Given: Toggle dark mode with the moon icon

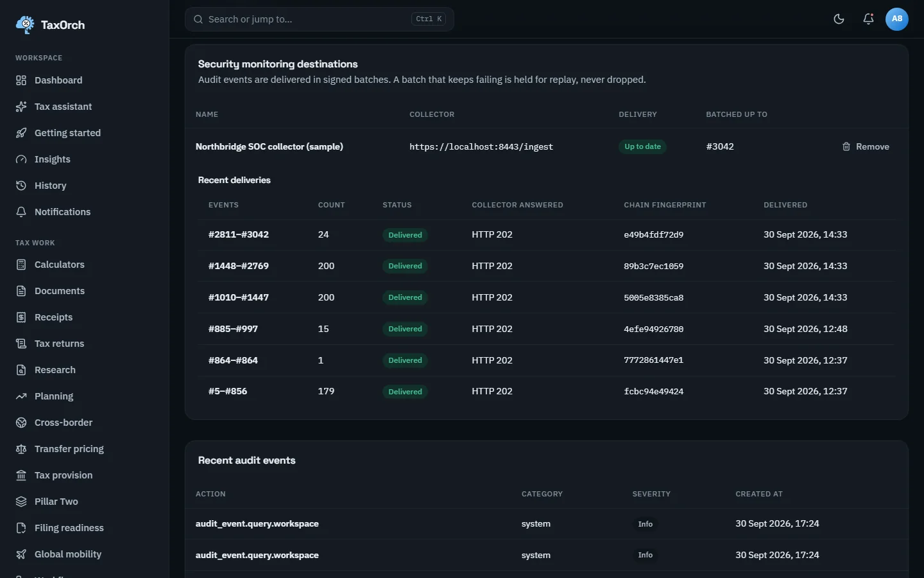Looking at the screenshot, I should coord(839,19).
